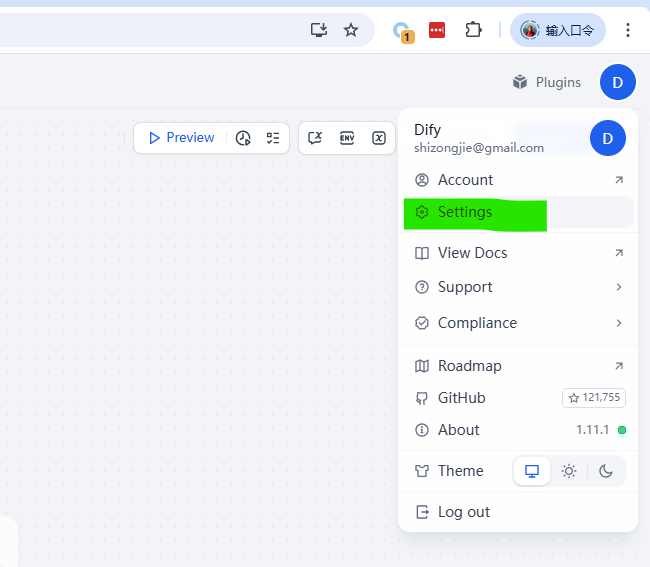Click the Plugins cube icon
Image resolution: width=650 pixels, height=567 pixels.
click(520, 82)
